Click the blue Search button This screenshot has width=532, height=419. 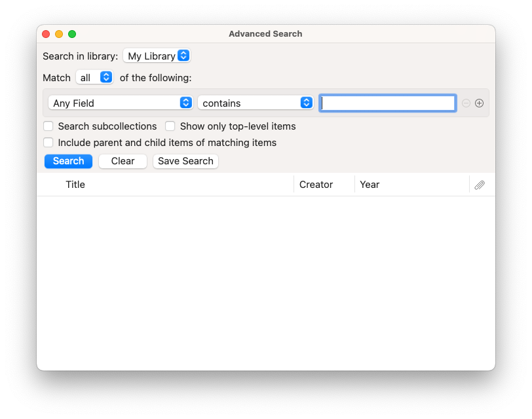(x=69, y=161)
